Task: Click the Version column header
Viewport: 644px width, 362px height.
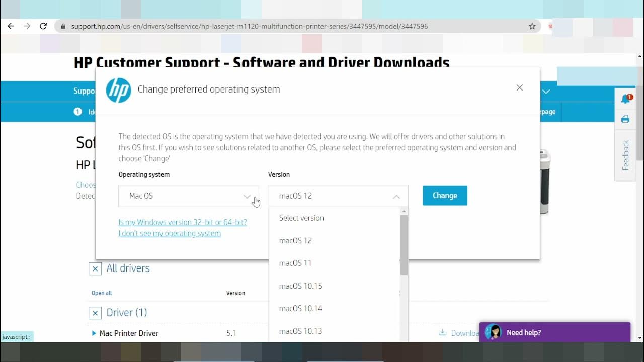Action: click(235, 293)
